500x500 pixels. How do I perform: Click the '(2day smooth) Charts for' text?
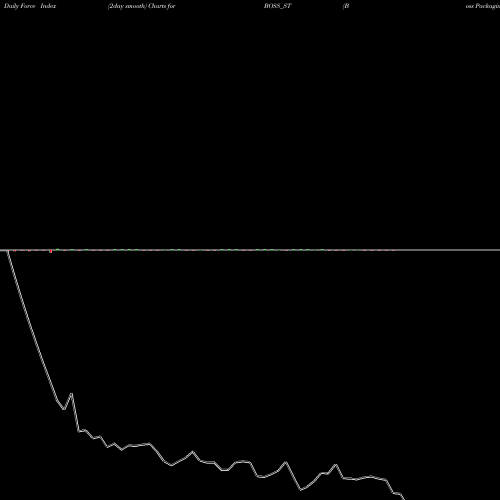click(142, 6)
